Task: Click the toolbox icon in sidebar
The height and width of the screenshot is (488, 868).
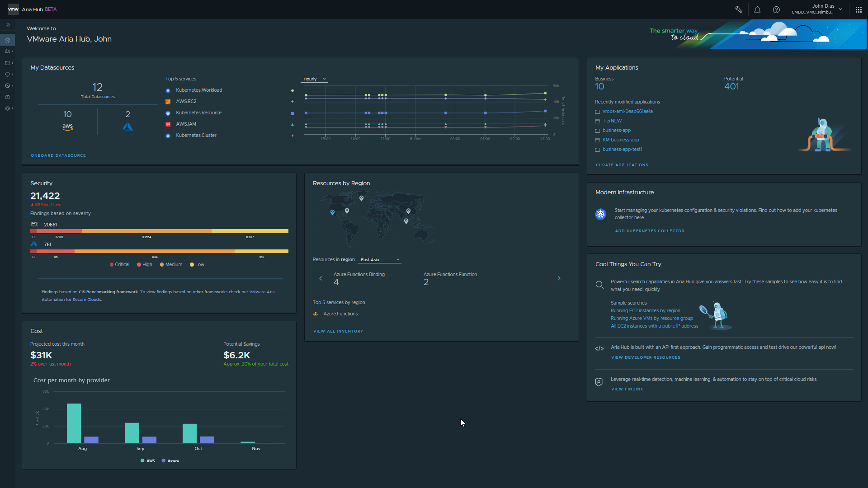Action: point(7,97)
